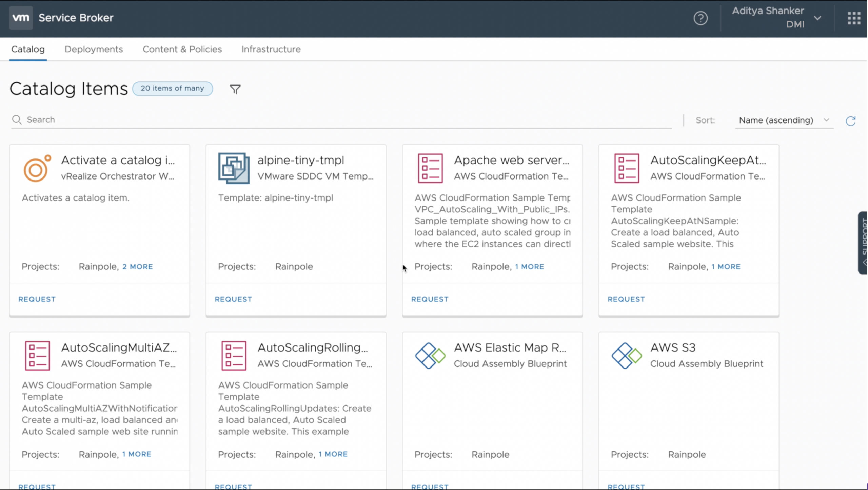Switch to the Deployments tab
This screenshot has width=868, height=490.
coord(94,49)
